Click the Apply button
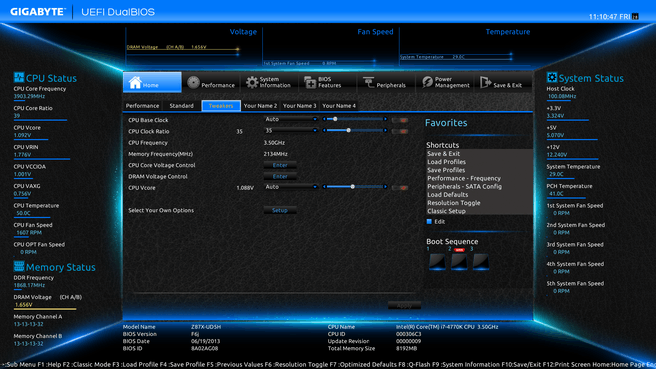The image size is (656, 369). pyautogui.click(x=404, y=306)
